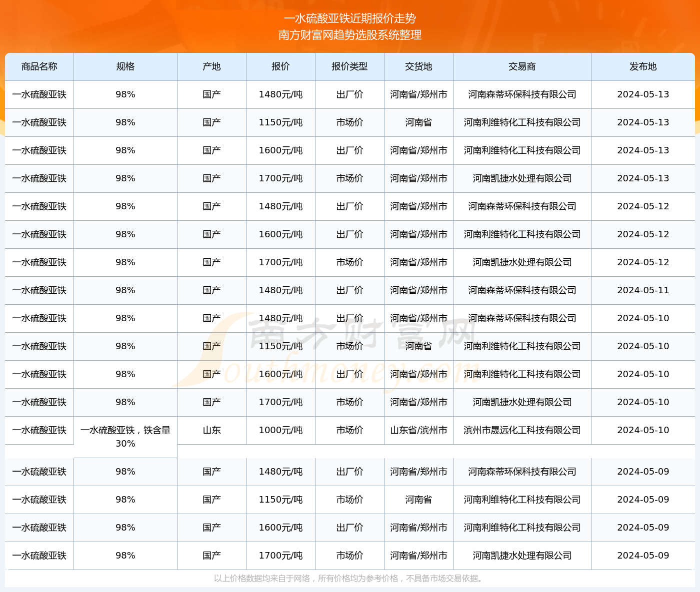Viewport: 700px width, 592px height.
Task: Click the 1000元/吨 price cell
Action: tap(280, 430)
